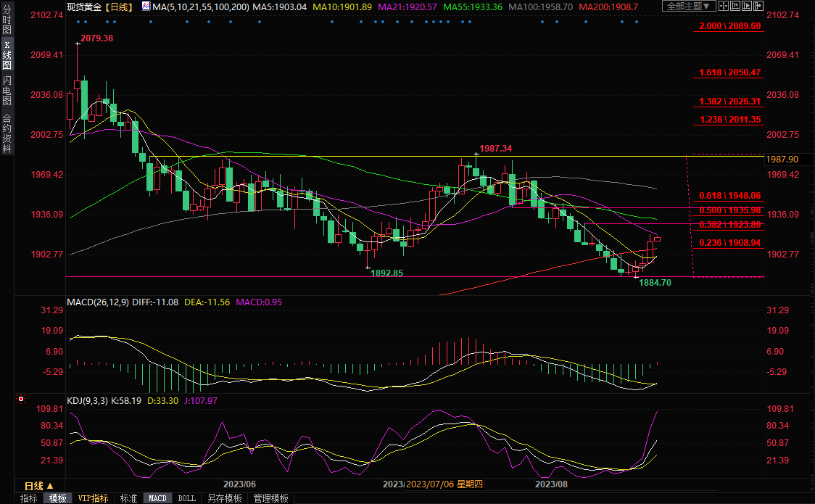815x504 pixels.
Task: Click the 另存模板 button
Action: point(224,498)
